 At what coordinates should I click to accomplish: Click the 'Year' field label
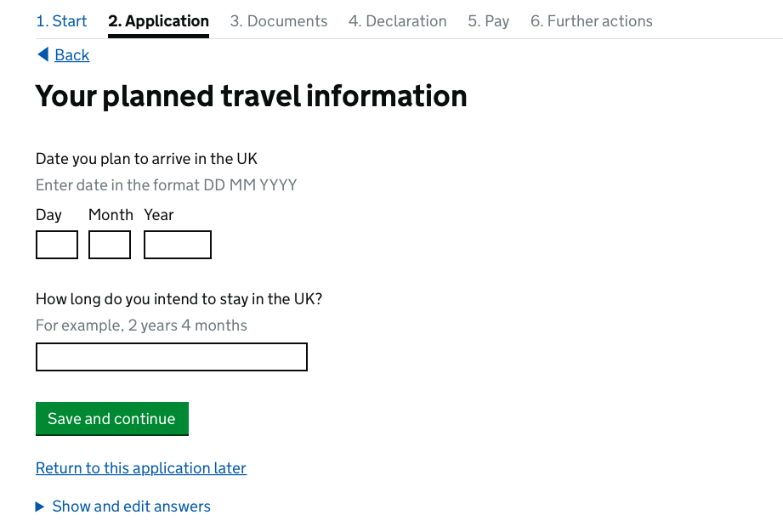159,215
